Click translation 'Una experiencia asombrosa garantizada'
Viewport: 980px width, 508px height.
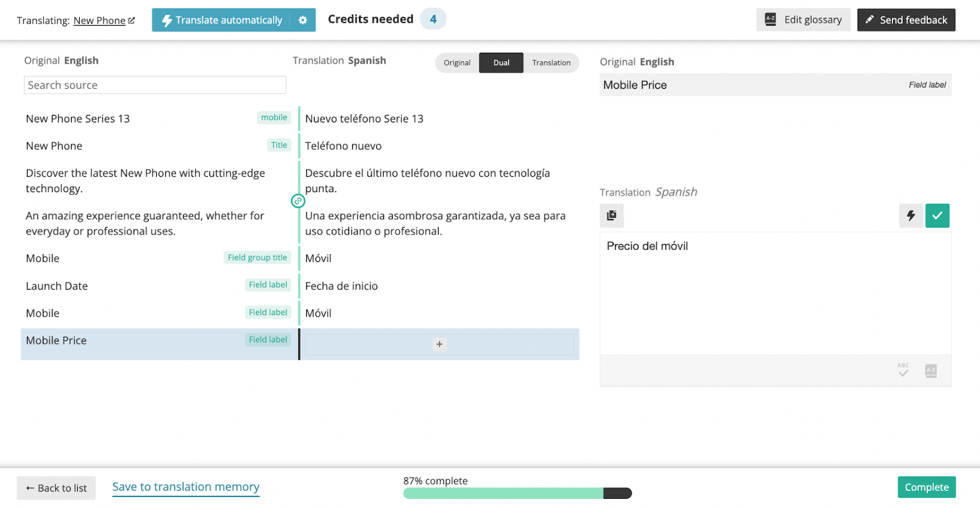[435, 223]
